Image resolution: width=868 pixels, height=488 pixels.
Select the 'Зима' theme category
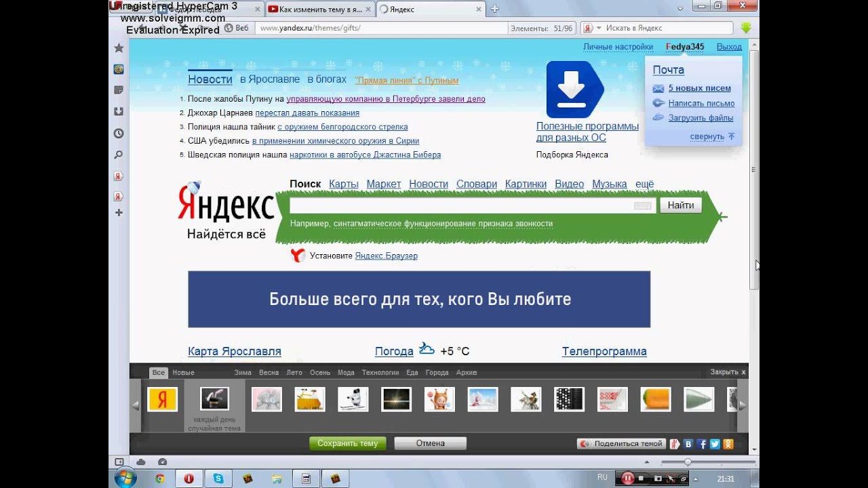point(243,372)
